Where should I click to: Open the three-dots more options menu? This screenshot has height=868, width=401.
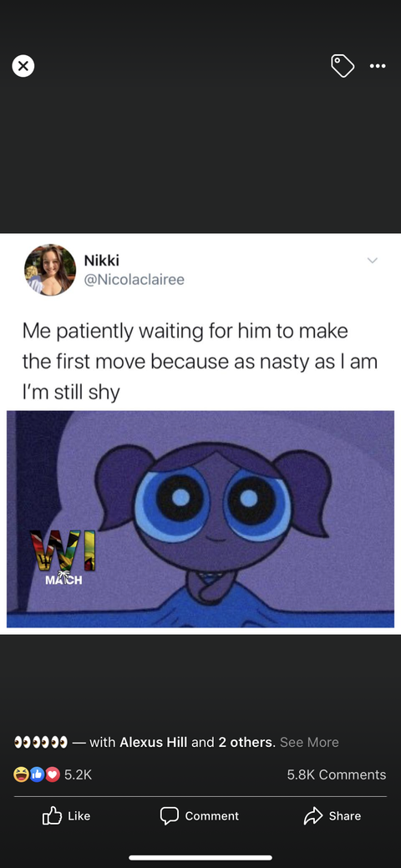point(378,67)
